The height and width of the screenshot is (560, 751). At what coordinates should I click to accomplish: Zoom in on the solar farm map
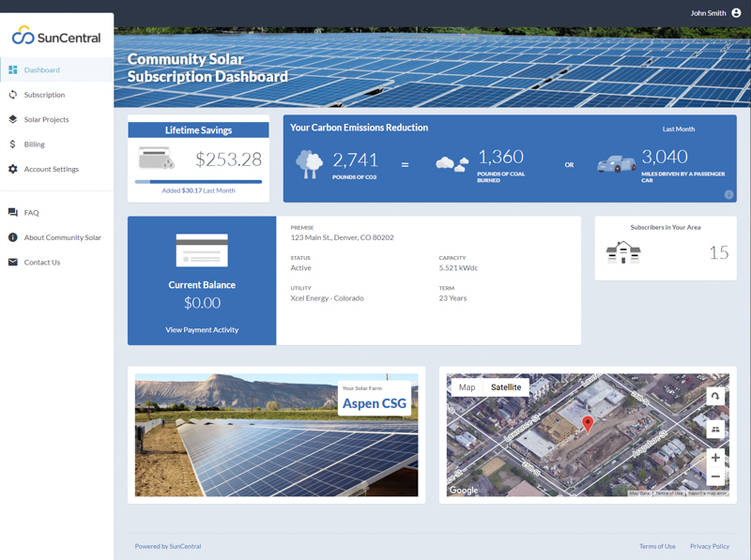[716, 457]
